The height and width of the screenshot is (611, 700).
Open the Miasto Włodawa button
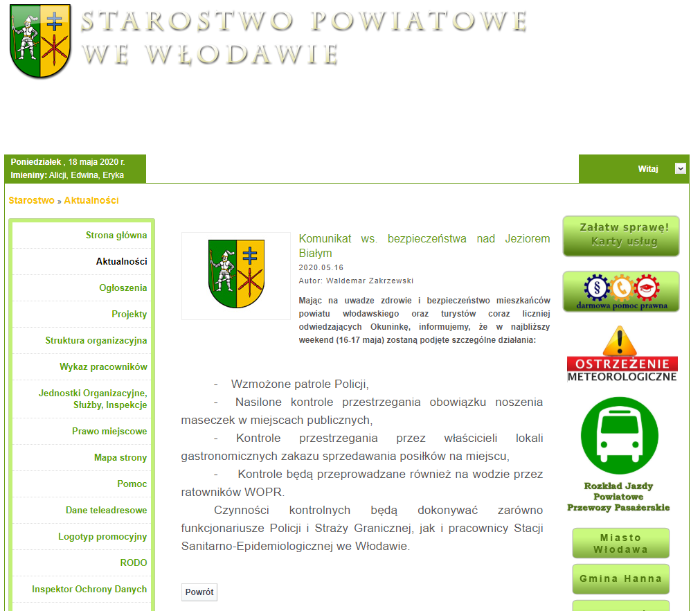pos(620,543)
